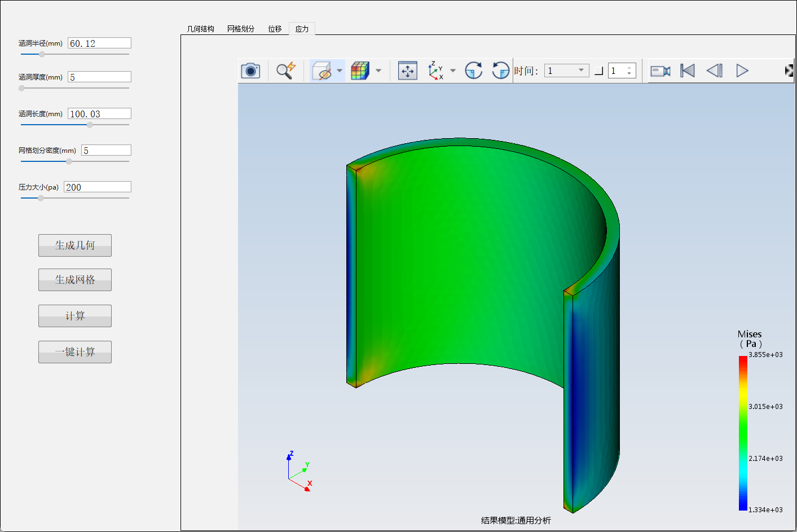Decrease the time spinner value
Screen dimensions: 797x532
click(629, 74)
